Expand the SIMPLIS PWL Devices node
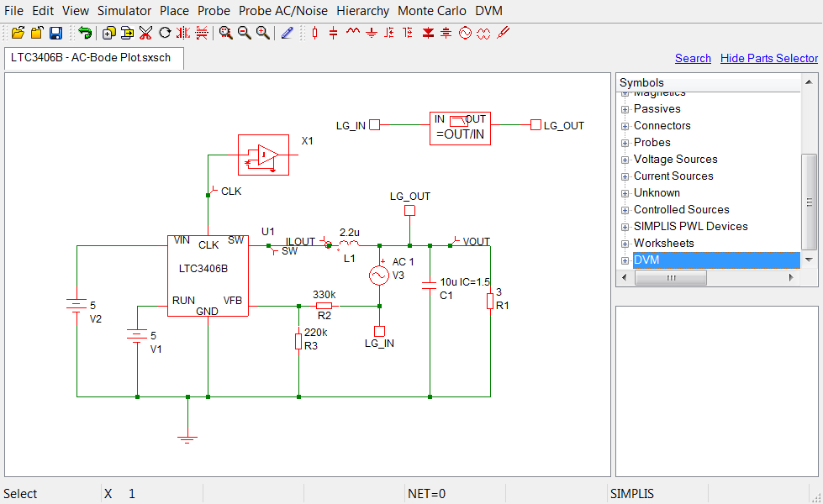Screen dimensions: 823x504 [625, 227]
